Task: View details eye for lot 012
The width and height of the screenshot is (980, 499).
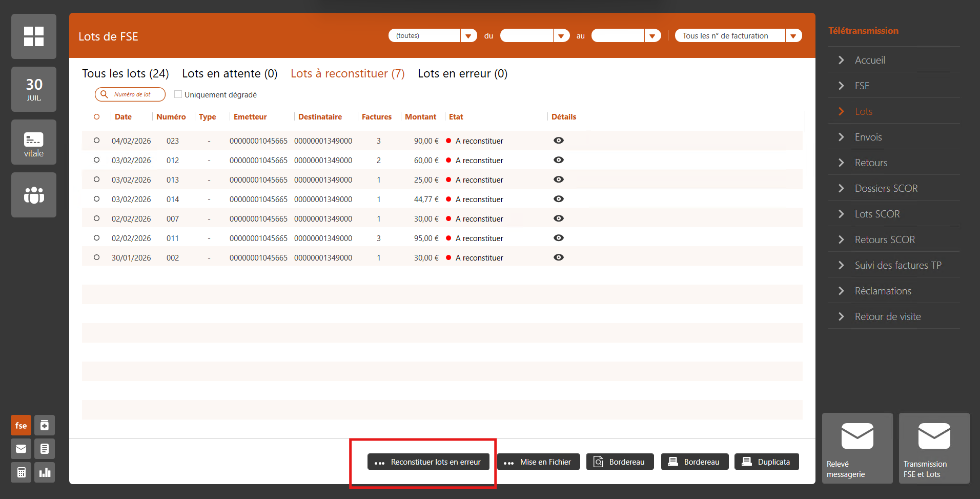Action: point(559,160)
